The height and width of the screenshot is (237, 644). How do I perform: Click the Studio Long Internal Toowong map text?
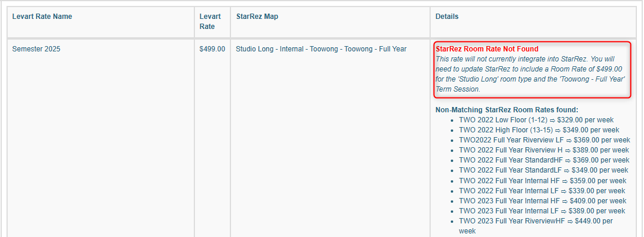click(x=321, y=49)
